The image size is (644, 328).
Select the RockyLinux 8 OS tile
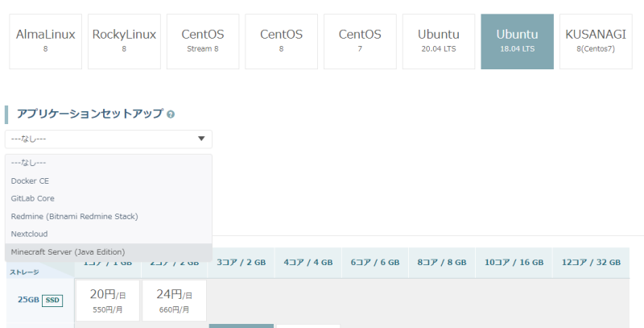coord(124,42)
